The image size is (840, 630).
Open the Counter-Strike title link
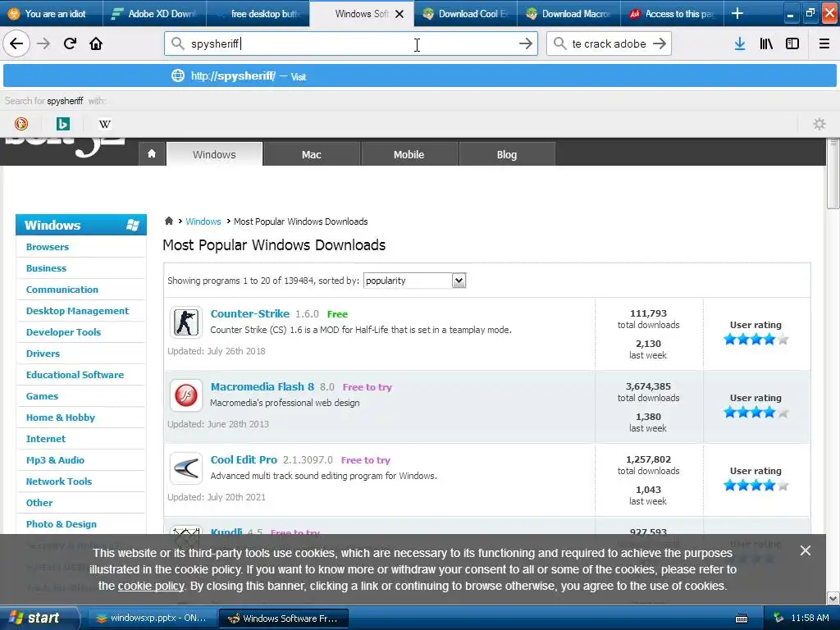[249, 313]
